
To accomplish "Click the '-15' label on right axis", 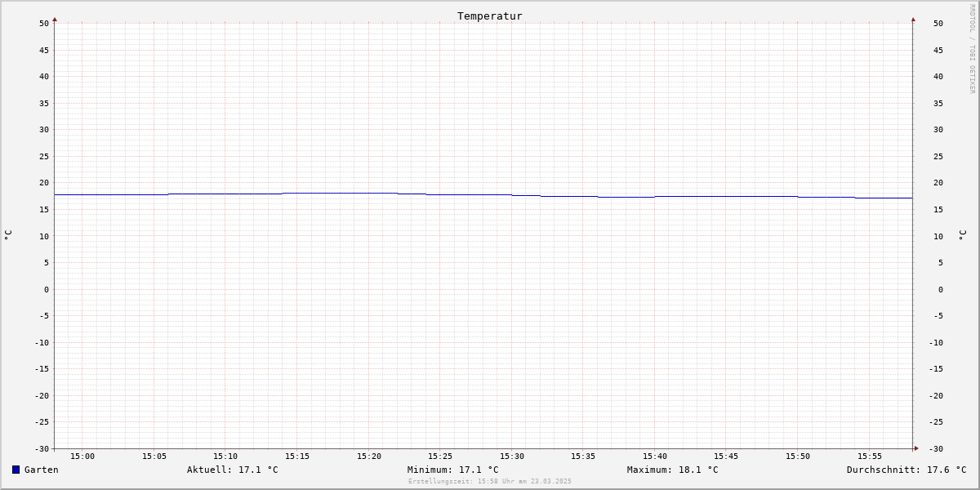I will (936, 368).
